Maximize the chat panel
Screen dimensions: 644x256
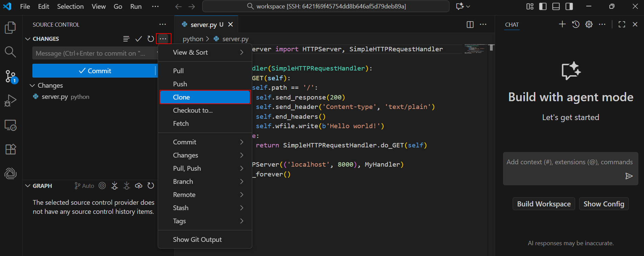pos(622,24)
